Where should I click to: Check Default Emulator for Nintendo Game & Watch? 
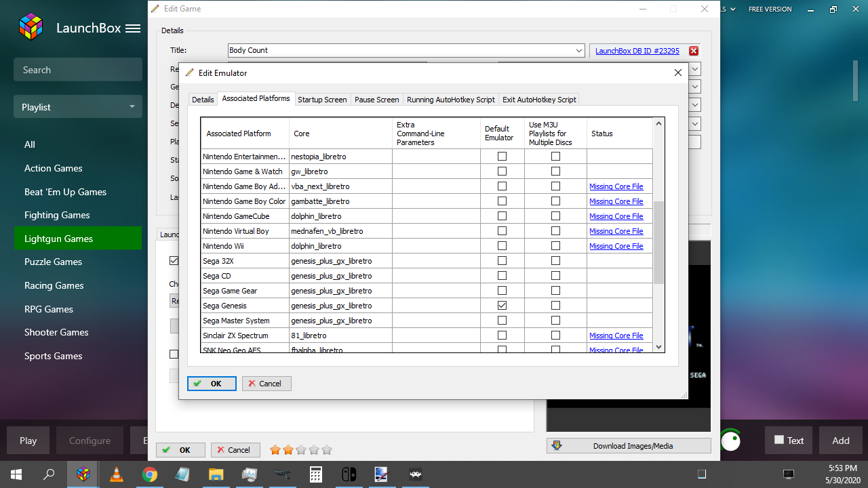point(502,171)
